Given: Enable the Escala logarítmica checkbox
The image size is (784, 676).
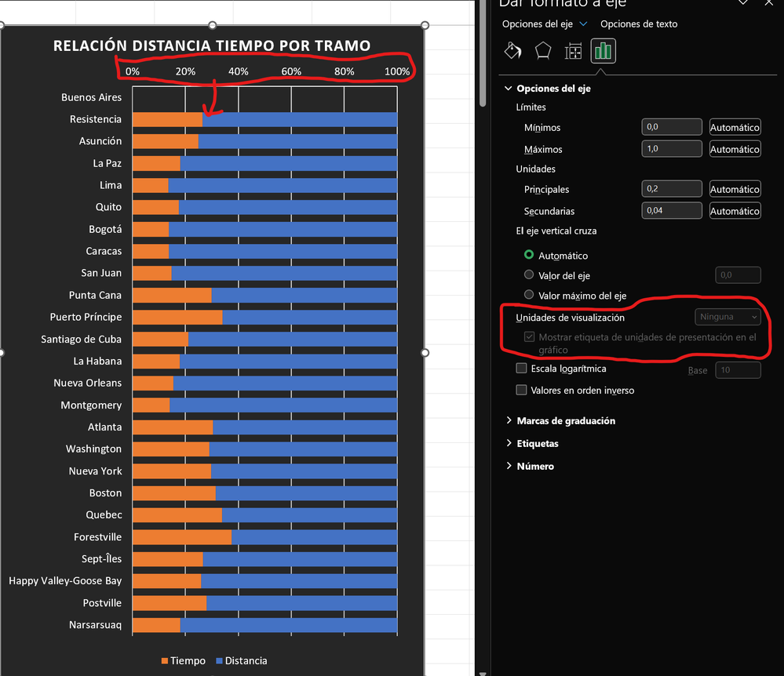Looking at the screenshot, I should coord(521,369).
